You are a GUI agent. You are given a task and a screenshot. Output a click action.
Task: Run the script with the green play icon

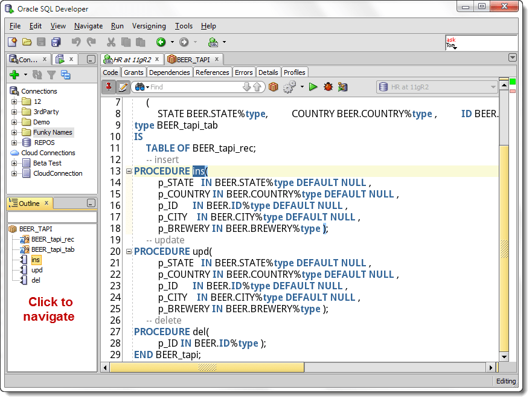click(313, 86)
